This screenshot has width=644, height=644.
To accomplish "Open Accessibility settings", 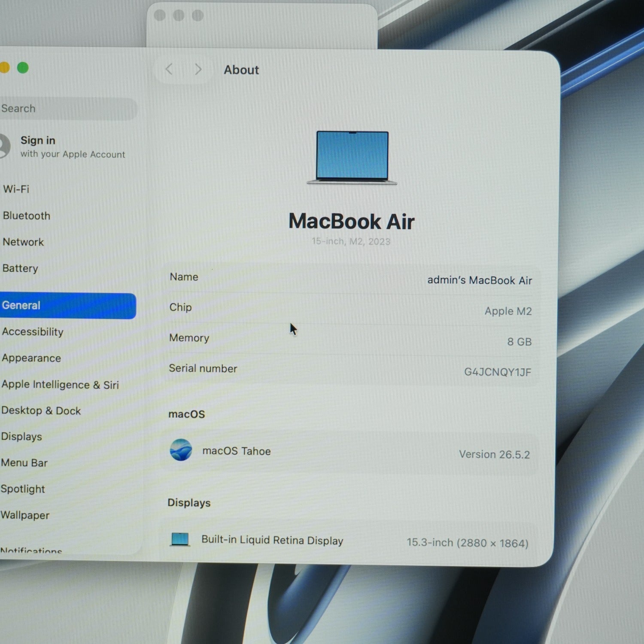I will click(32, 332).
